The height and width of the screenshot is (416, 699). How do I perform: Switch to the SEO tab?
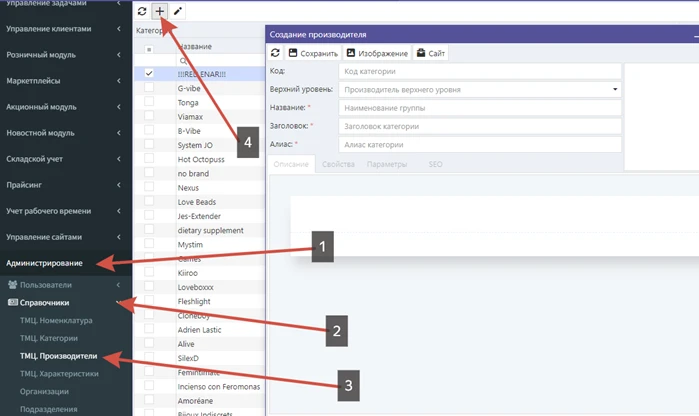point(435,163)
